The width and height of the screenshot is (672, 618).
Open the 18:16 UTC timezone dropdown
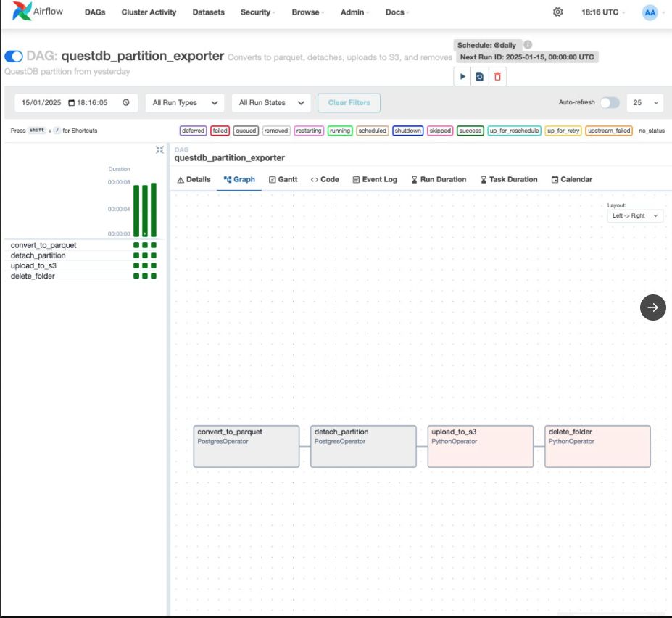click(x=603, y=12)
